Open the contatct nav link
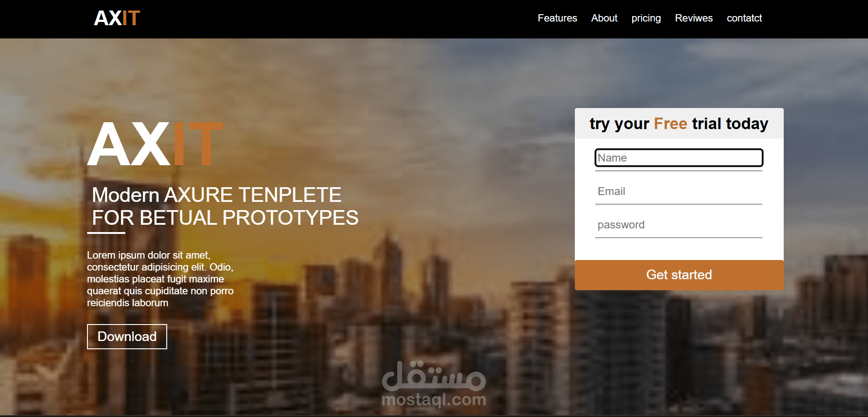Image resolution: width=868 pixels, height=417 pixels. [744, 18]
